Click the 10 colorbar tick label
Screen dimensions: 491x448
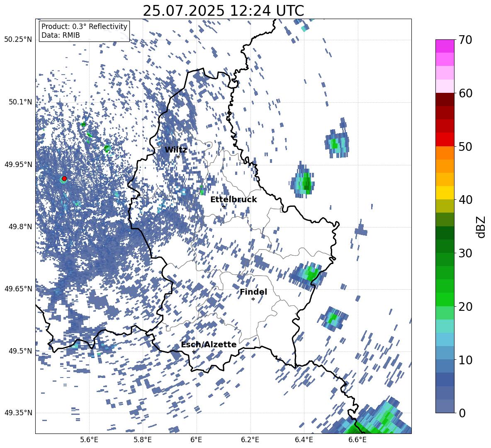click(465, 360)
